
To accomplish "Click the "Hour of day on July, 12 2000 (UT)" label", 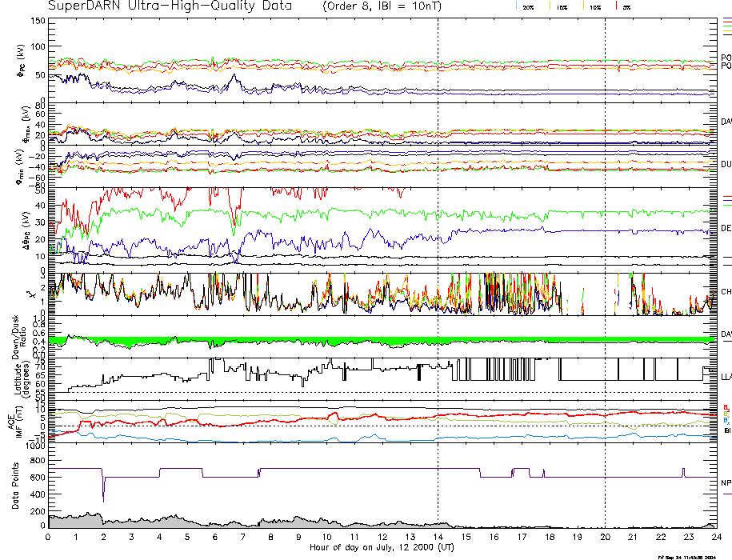I will coord(382,547).
